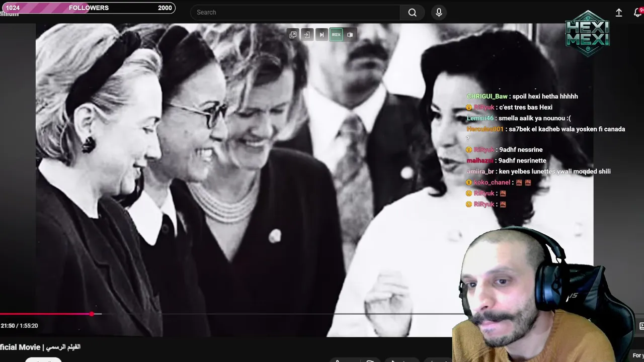Toggle the green RGX overlay button

(336, 35)
